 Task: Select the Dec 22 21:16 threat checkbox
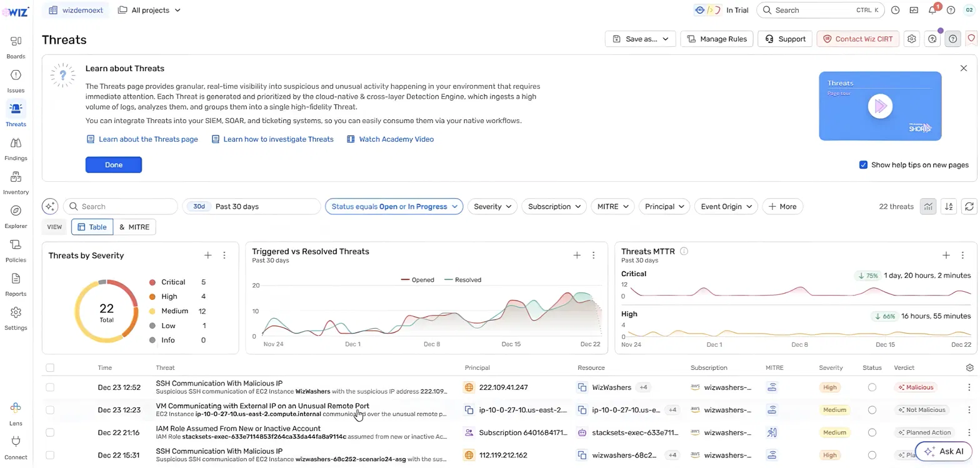click(50, 432)
